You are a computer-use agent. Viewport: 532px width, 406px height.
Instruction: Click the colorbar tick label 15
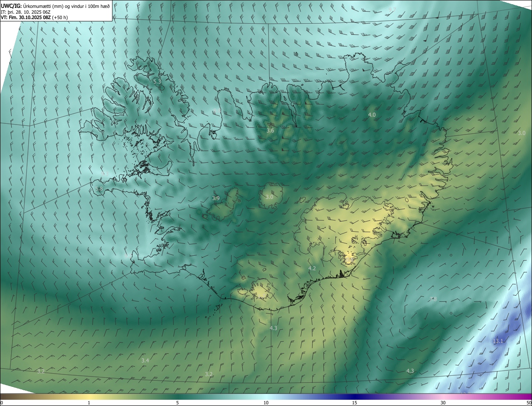[355, 403]
